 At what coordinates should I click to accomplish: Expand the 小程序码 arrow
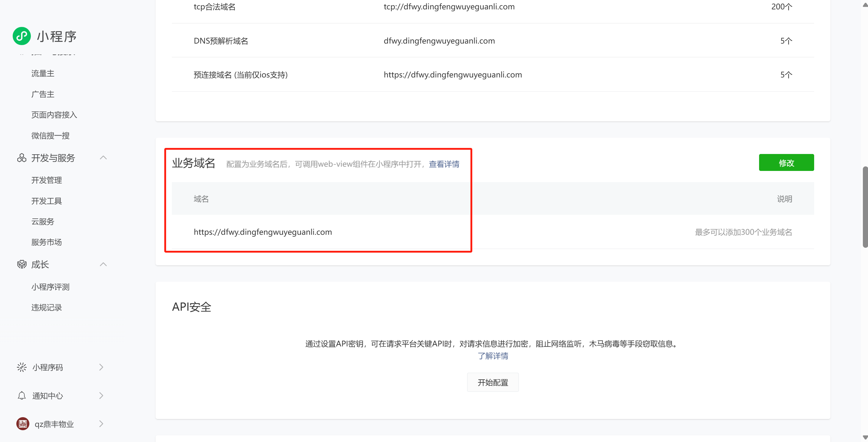click(x=101, y=367)
